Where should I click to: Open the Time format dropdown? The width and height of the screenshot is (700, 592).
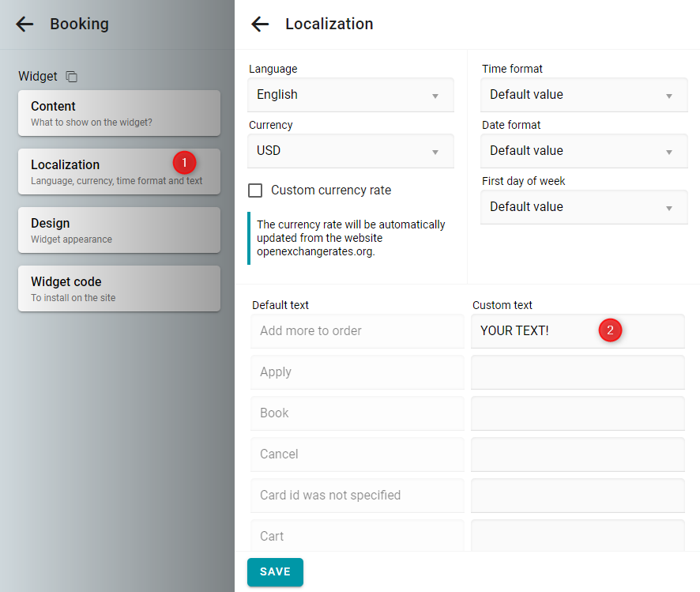tap(584, 95)
